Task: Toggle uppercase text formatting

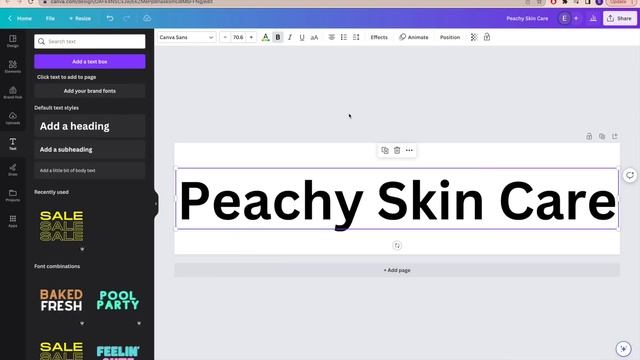Action: click(314, 37)
